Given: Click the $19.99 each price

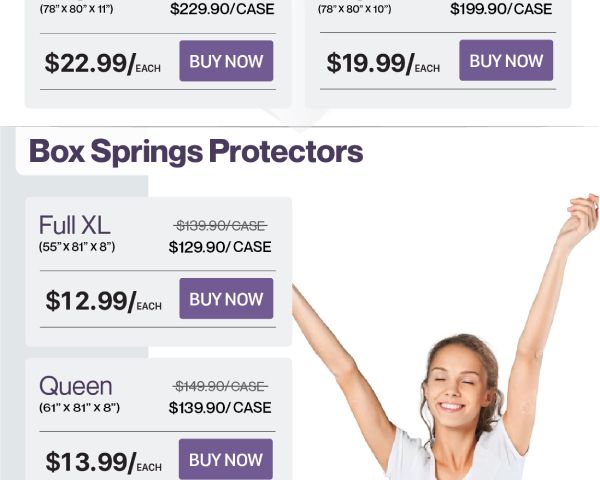Looking at the screenshot, I should tap(381, 63).
